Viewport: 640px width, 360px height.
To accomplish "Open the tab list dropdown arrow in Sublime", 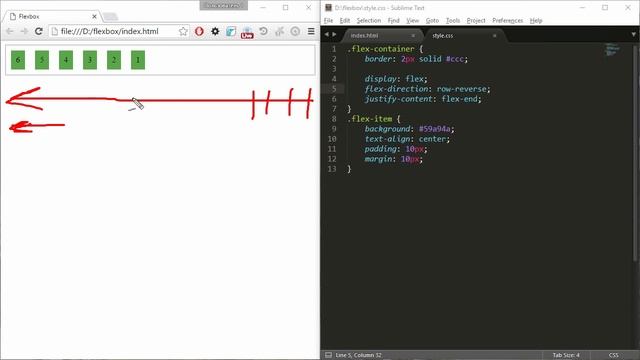I will pyautogui.click(x=633, y=35).
